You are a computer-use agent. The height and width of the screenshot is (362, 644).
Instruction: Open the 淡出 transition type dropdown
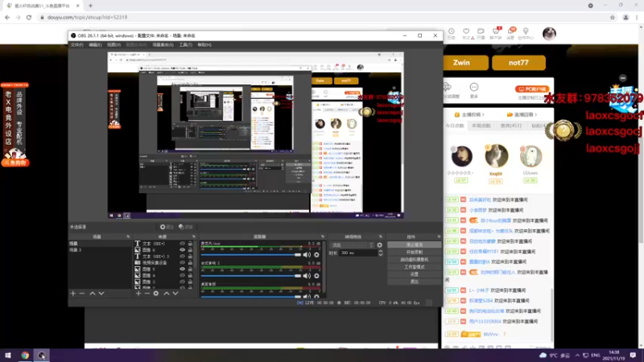click(353, 245)
